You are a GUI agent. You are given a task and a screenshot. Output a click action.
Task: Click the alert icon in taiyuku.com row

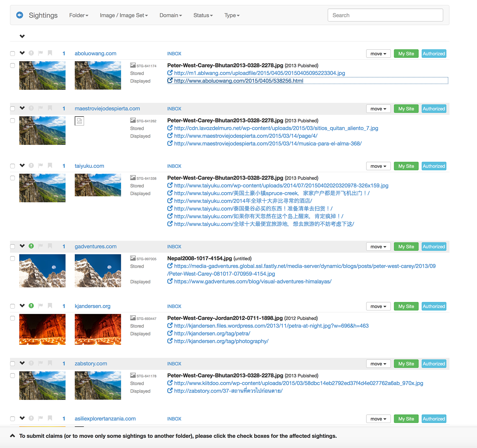(x=31, y=166)
